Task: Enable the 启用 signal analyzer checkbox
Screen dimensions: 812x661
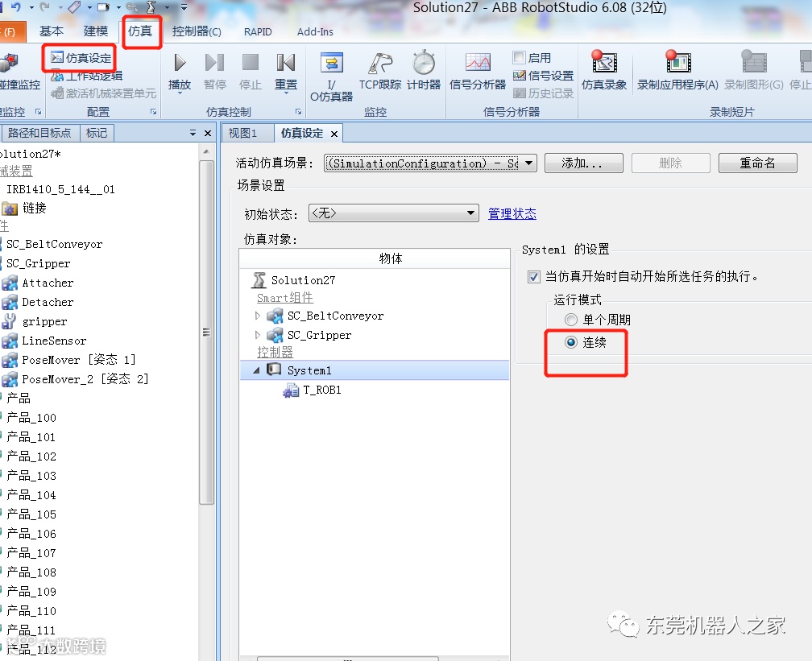Action: click(519, 57)
